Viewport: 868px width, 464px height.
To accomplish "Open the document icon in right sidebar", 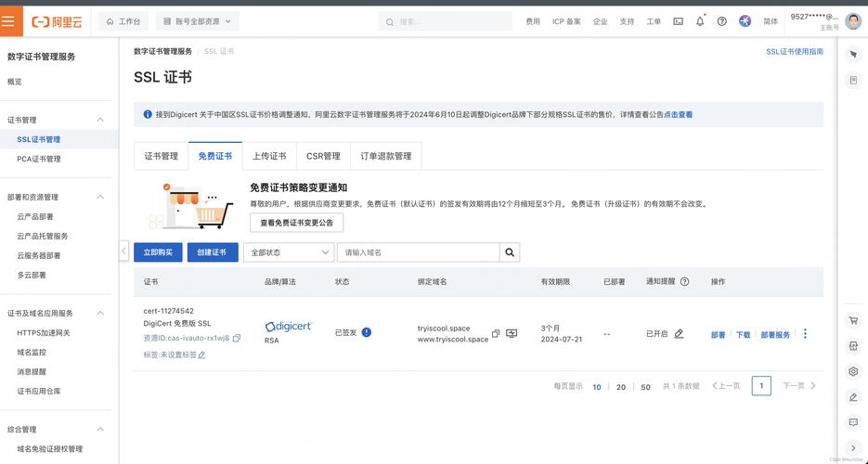I will [853, 81].
